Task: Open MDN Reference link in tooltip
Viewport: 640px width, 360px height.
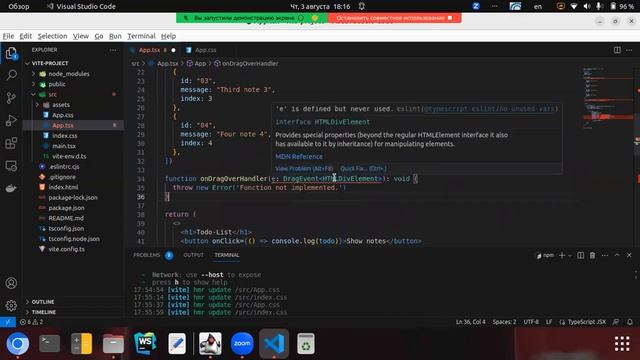Action: [299, 157]
